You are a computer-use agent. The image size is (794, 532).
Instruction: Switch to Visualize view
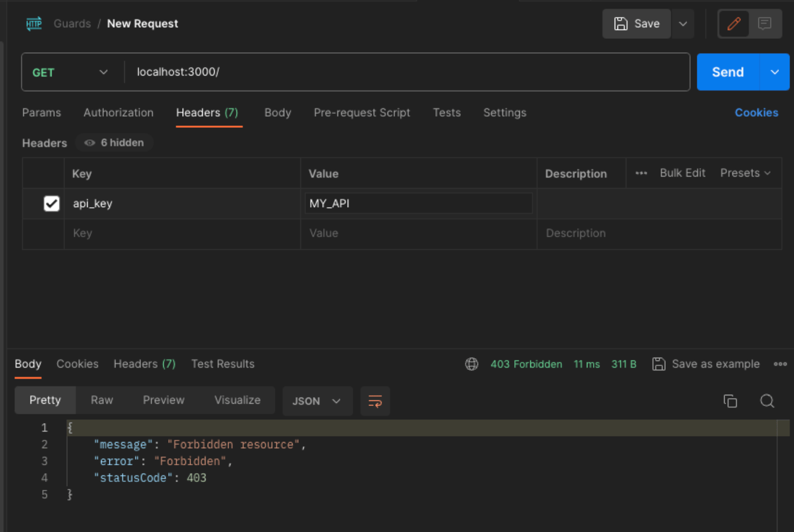click(x=237, y=400)
